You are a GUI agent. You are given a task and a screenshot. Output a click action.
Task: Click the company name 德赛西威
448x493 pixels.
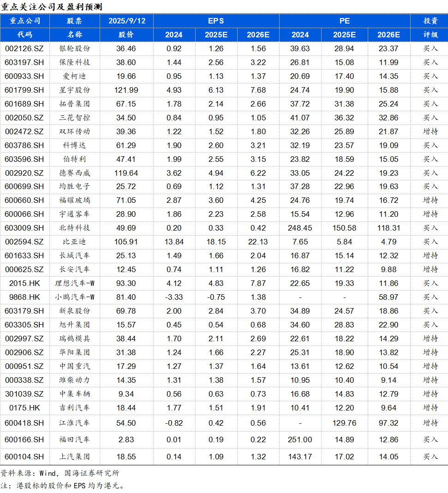pos(75,173)
